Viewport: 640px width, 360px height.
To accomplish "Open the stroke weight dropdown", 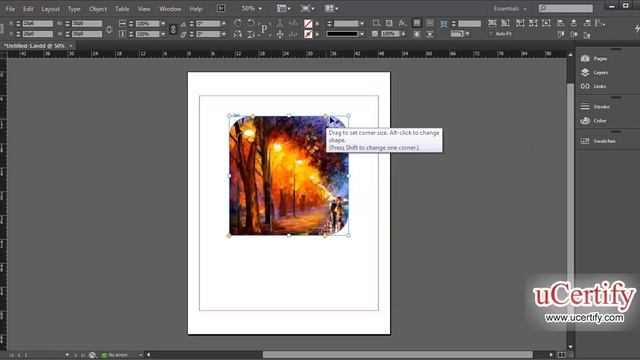I will pos(362,24).
